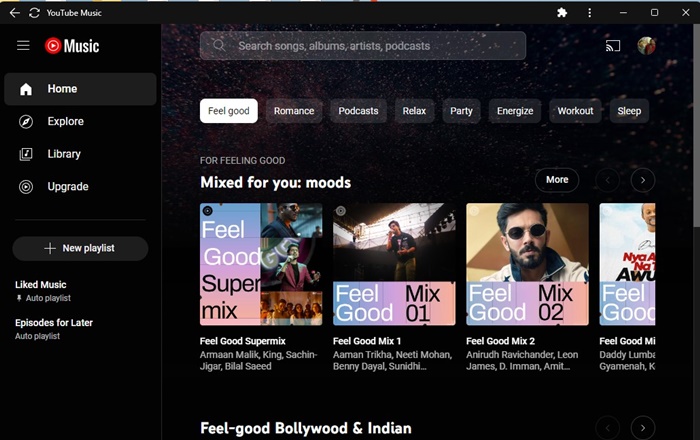Reload the YouTube Music app
700x440 pixels.
coord(34,13)
